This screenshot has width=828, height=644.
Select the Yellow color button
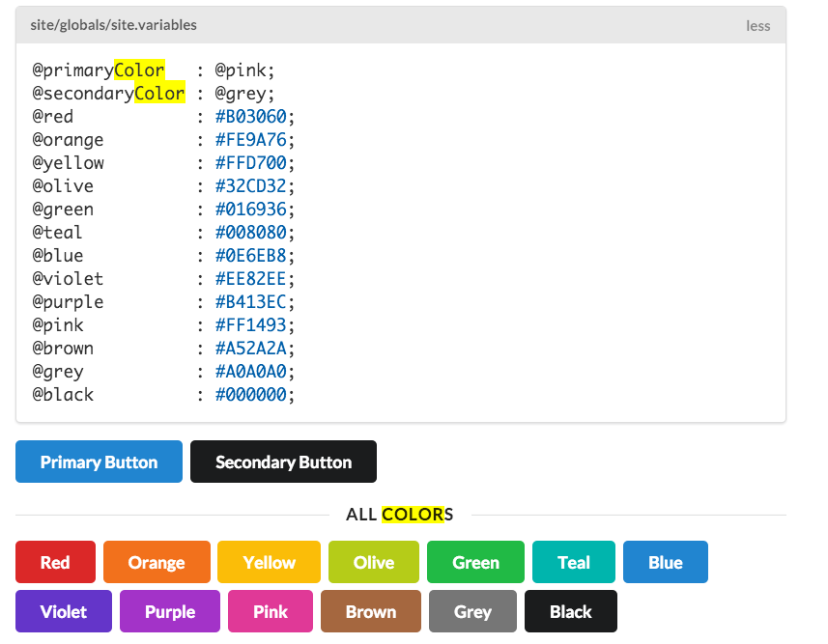[269, 562]
